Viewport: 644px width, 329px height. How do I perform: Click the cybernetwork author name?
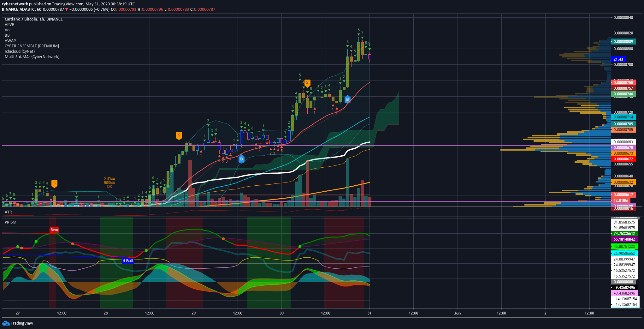[15, 4]
